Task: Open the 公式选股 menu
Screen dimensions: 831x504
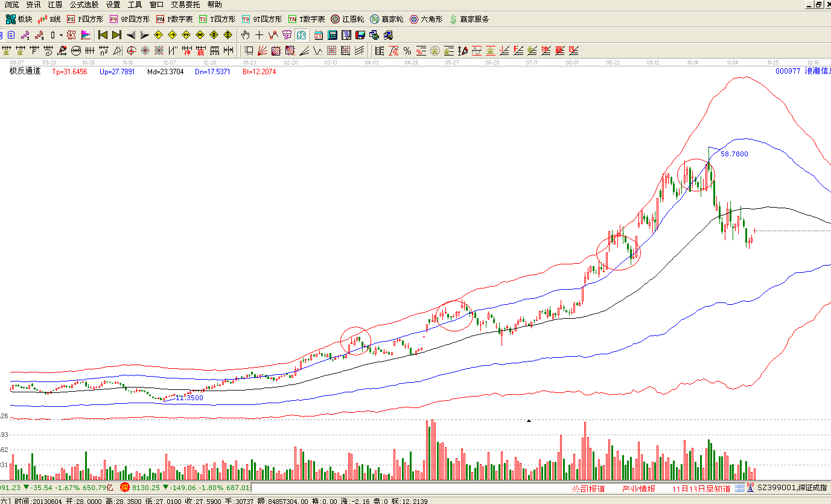Action: pyautogui.click(x=84, y=4)
